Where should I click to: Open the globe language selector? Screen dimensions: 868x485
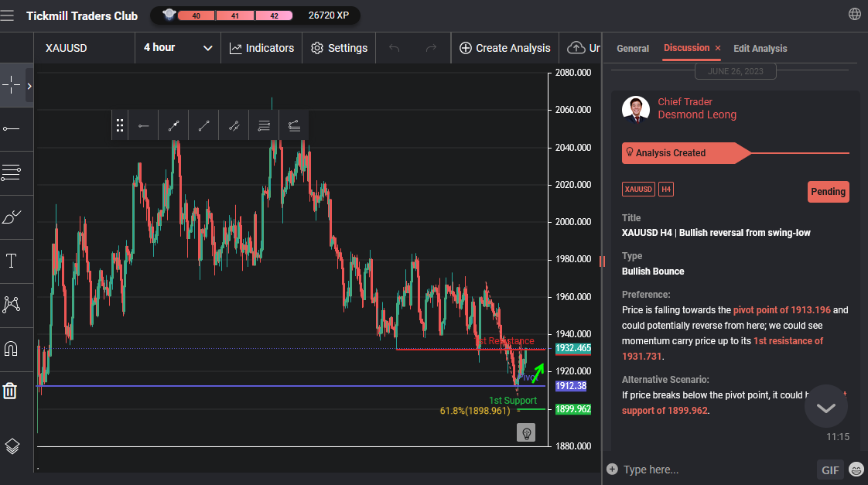(855, 15)
